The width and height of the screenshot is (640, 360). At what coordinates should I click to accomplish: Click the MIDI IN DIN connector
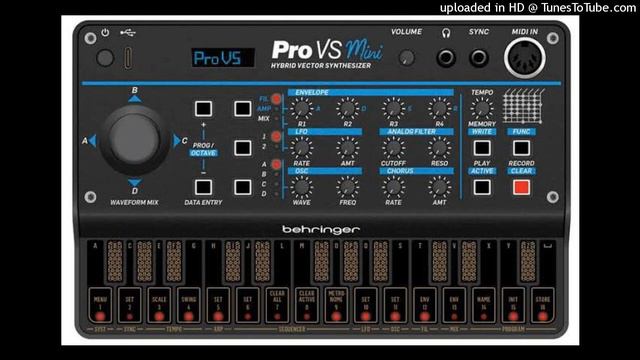pos(524,58)
